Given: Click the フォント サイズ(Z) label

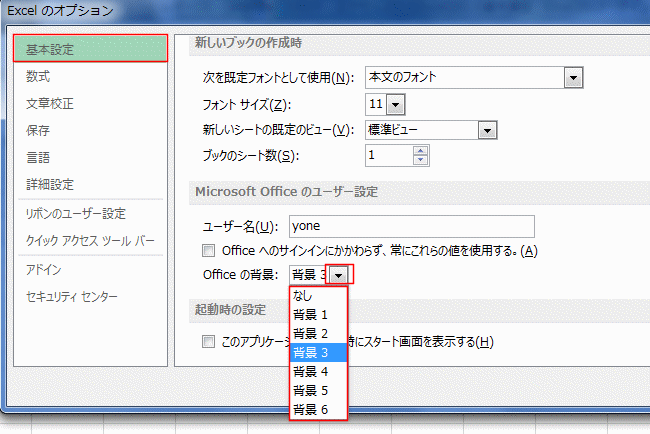Looking at the screenshot, I should click(247, 104).
